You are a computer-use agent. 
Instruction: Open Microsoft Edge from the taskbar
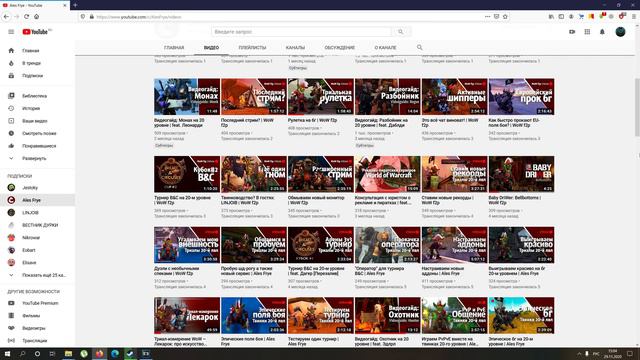click(115, 353)
